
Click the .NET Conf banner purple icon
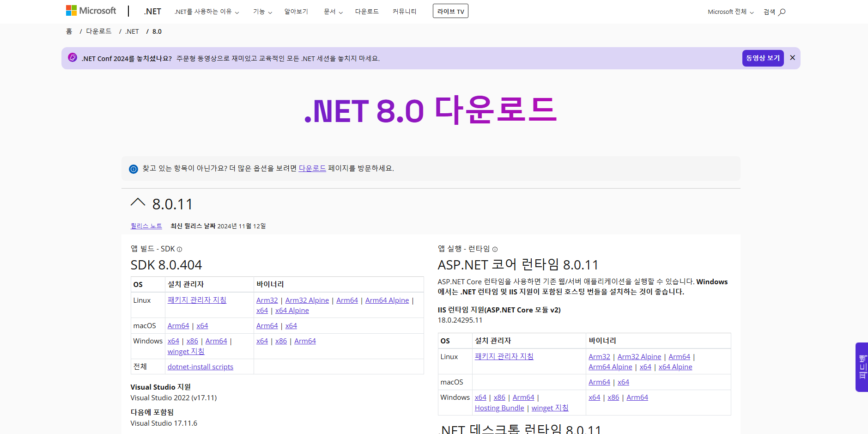point(73,57)
